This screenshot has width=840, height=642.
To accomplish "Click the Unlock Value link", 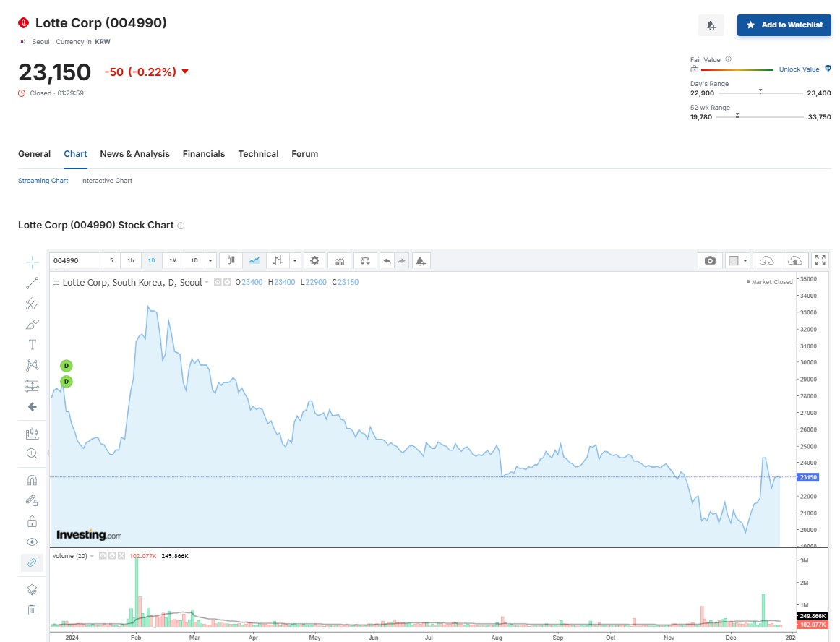I will tap(799, 69).
